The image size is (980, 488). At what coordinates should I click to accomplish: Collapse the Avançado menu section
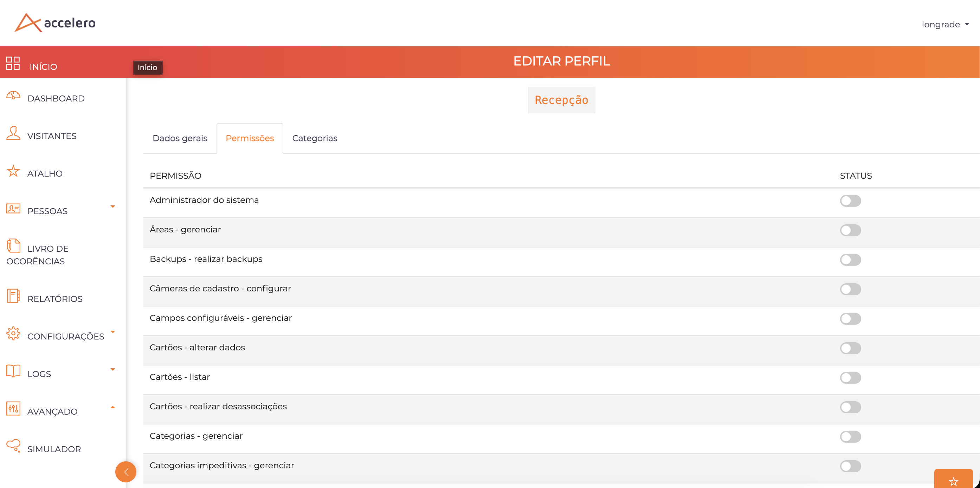112,407
